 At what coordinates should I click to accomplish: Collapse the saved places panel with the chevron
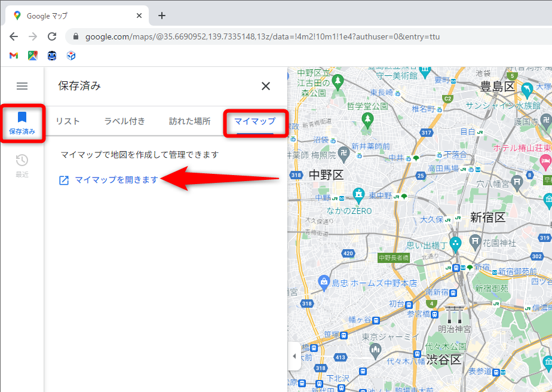click(x=294, y=356)
